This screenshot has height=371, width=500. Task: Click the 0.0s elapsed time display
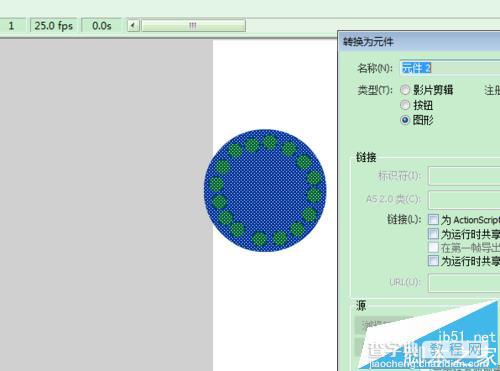(102, 25)
